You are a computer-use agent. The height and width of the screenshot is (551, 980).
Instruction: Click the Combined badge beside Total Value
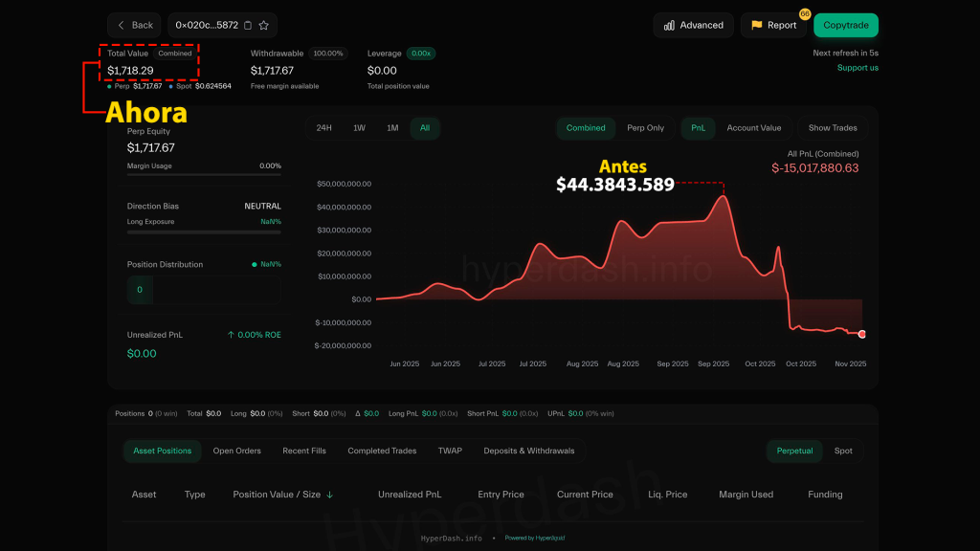[x=175, y=54]
